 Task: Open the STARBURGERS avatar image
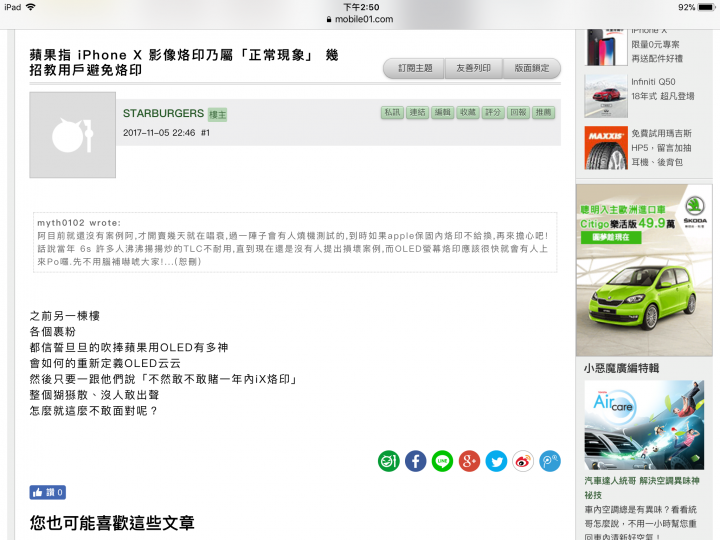(x=73, y=135)
